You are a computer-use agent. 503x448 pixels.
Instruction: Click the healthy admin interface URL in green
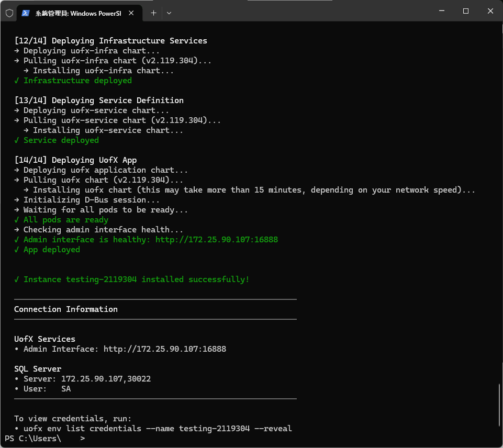pyautogui.click(x=216, y=240)
